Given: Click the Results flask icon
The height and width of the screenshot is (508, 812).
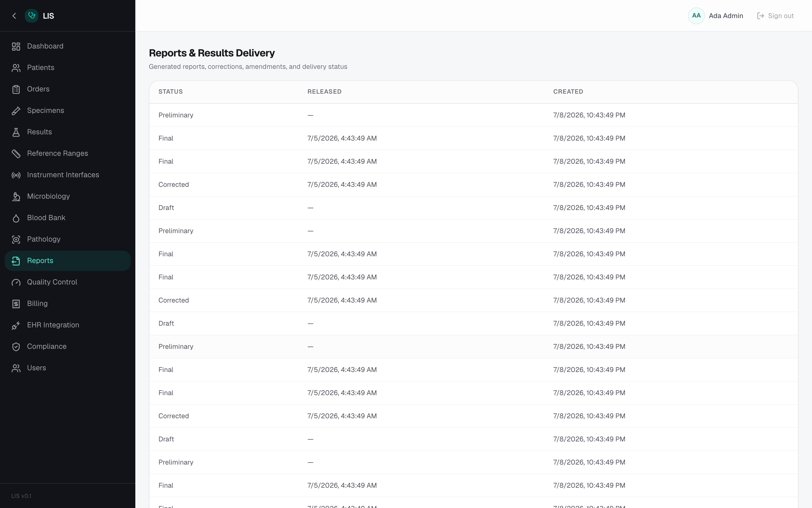Looking at the screenshot, I should pos(16,132).
